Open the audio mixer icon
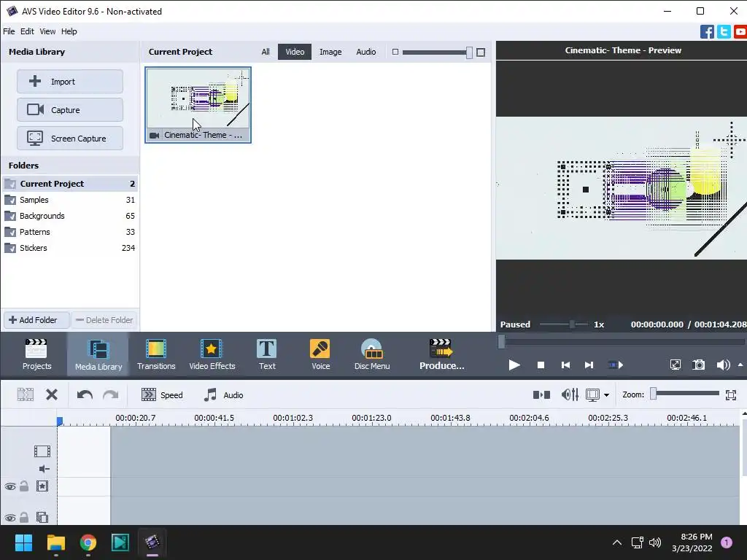Viewport: 747px width, 560px height. point(570,394)
